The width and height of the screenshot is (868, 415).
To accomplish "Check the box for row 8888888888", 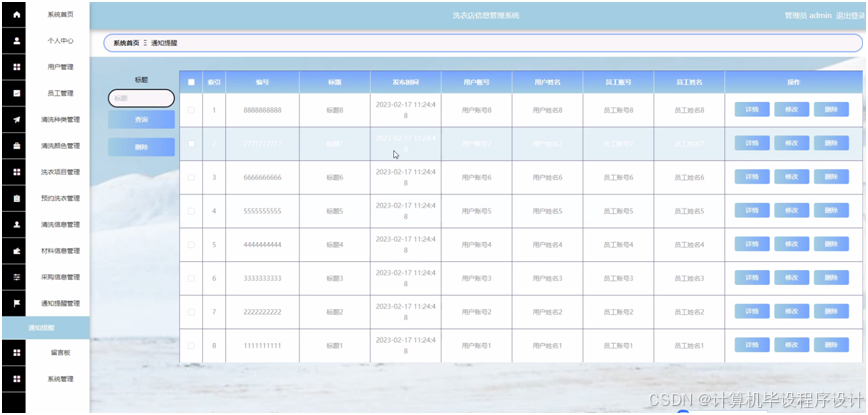I will pyautogui.click(x=192, y=110).
